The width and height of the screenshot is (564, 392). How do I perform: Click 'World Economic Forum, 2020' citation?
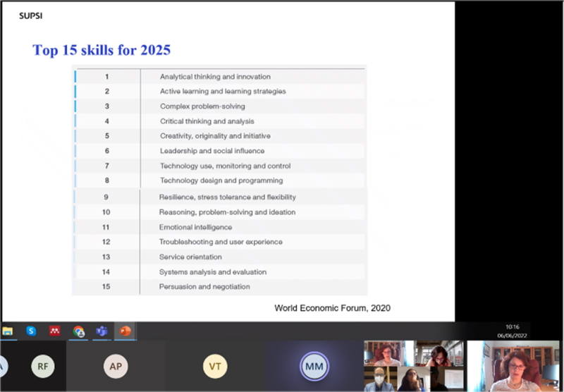click(332, 307)
